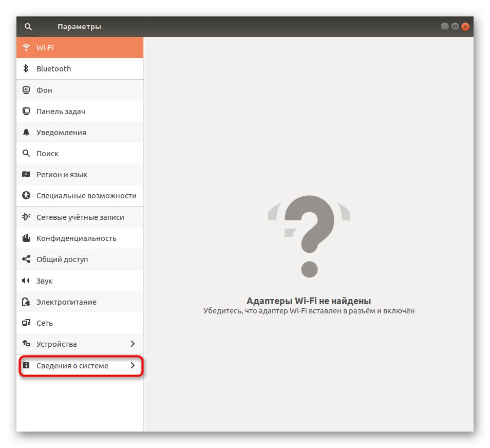This screenshot has width=490, height=448.
Task: Select Сеть in the sidebar
Action: [80, 323]
